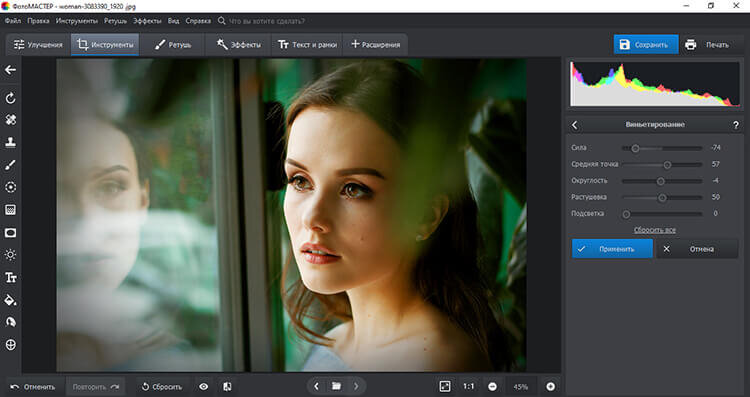
Task: Select the radial filter tool
Action: pos(10,187)
